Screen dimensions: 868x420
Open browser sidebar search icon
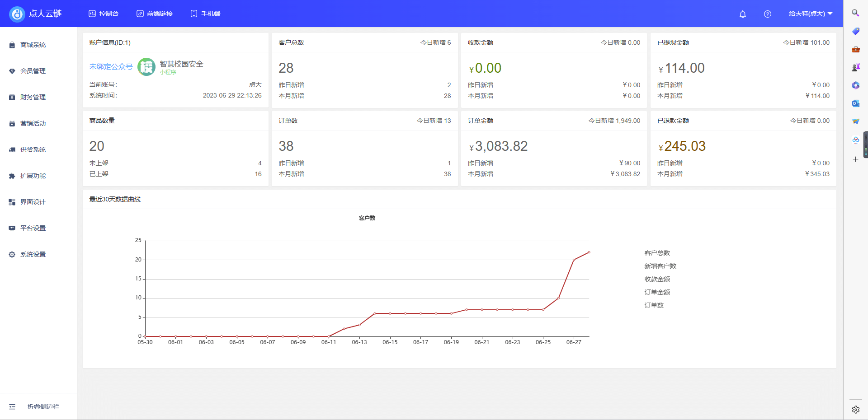click(855, 13)
